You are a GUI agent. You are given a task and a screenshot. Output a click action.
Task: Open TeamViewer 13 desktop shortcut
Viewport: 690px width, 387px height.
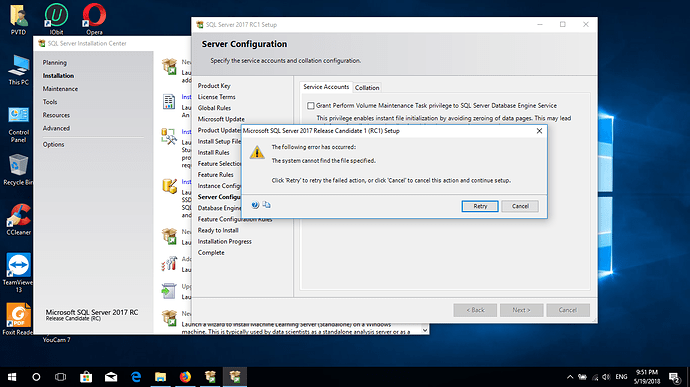click(x=18, y=272)
